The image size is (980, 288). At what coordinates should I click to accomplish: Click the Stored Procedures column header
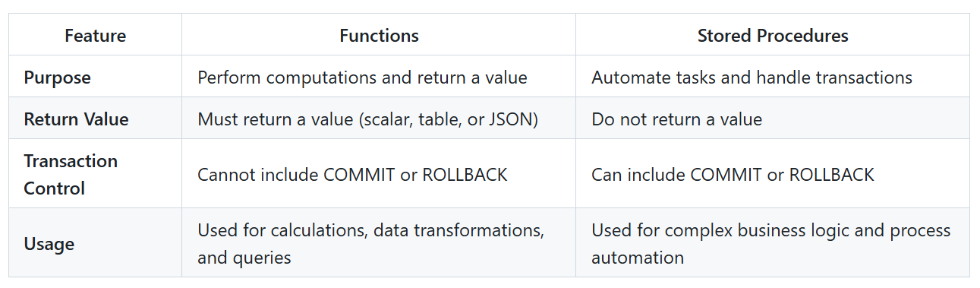point(773,36)
